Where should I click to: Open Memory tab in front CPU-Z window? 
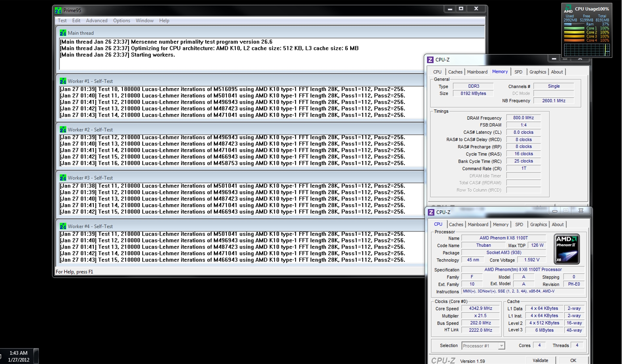pos(501,224)
